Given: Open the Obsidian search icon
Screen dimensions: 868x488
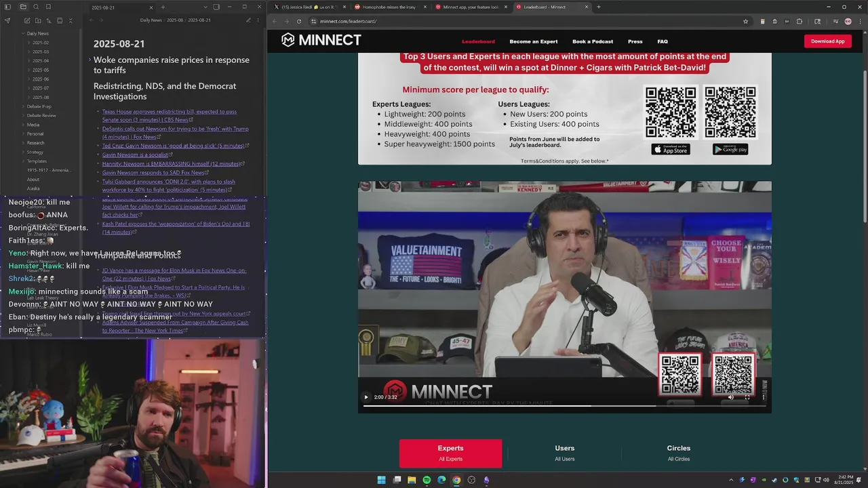Looking at the screenshot, I should click(36, 7).
